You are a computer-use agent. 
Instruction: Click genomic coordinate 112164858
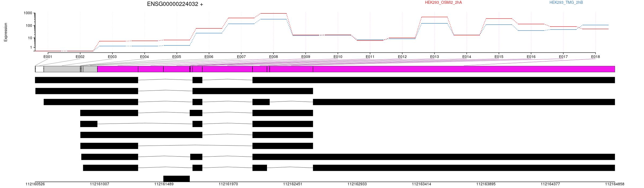pos(615,184)
